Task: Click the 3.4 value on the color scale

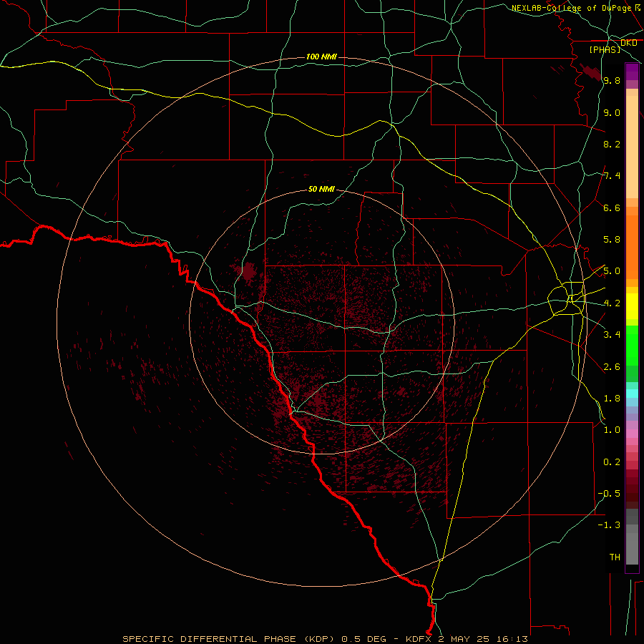Action: (612, 335)
